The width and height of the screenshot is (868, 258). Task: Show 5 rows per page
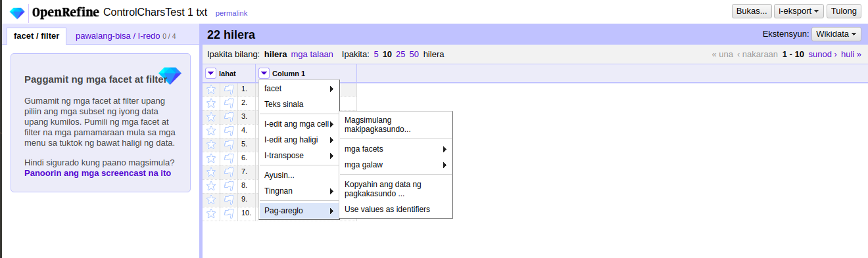coord(376,54)
